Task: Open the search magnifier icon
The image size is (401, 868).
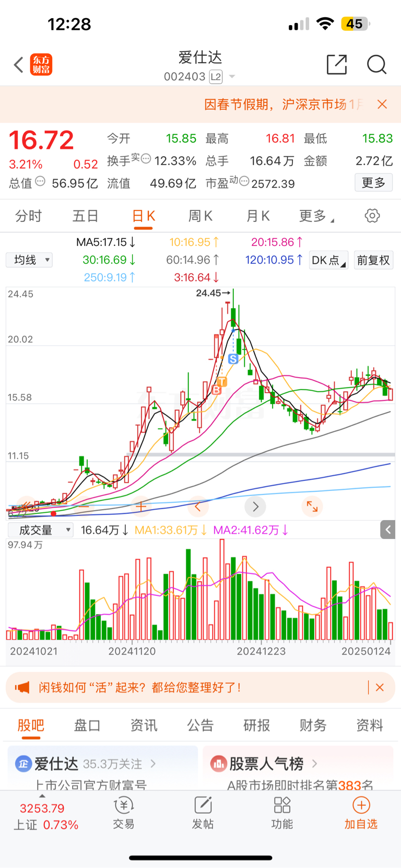Action: point(376,65)
